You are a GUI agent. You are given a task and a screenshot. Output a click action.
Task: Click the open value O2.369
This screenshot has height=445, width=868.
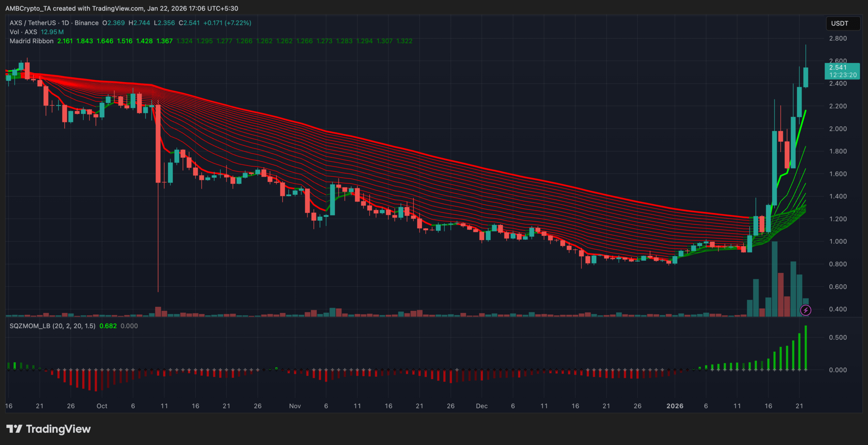pyautogui.click(x=113, y=23)
